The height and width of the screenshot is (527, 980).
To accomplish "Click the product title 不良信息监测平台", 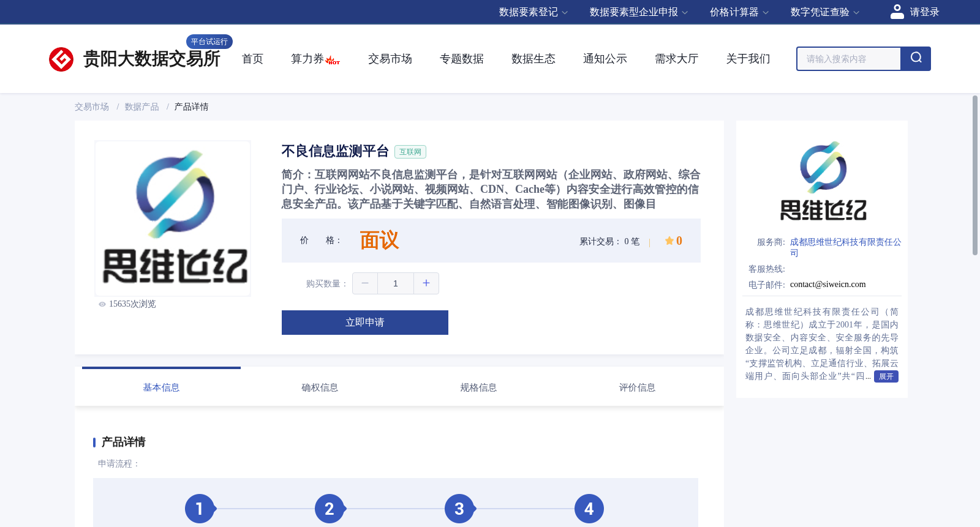I will click(335, 151).
